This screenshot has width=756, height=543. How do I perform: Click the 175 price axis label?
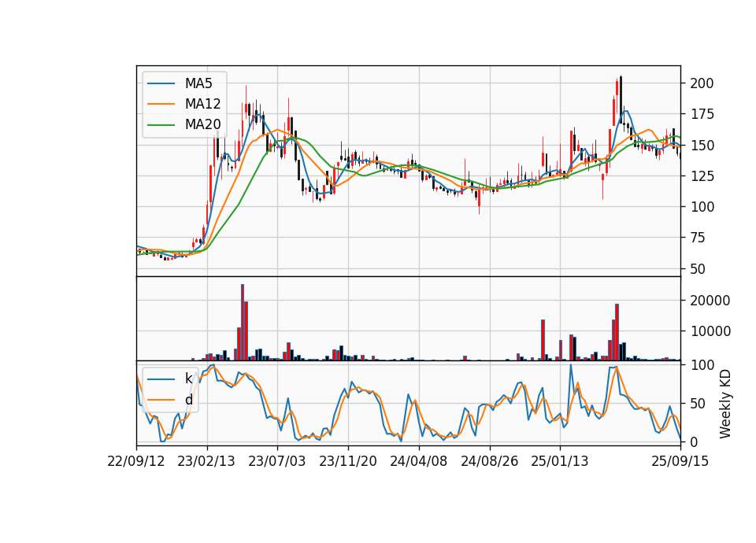click(702, 115)
